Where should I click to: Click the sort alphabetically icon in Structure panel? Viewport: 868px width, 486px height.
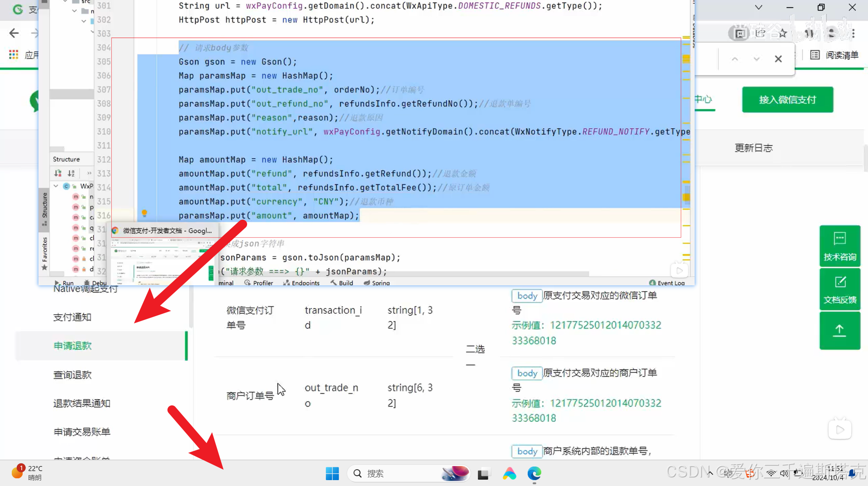(x=71, y=173)
